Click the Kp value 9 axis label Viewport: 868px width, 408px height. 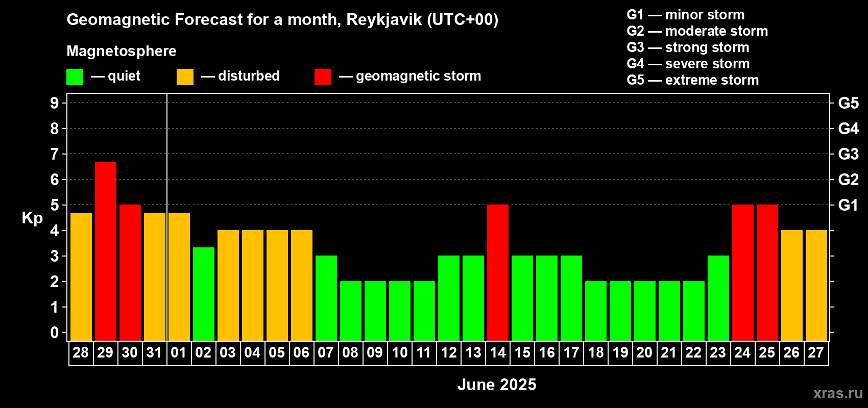click(55, 103)
